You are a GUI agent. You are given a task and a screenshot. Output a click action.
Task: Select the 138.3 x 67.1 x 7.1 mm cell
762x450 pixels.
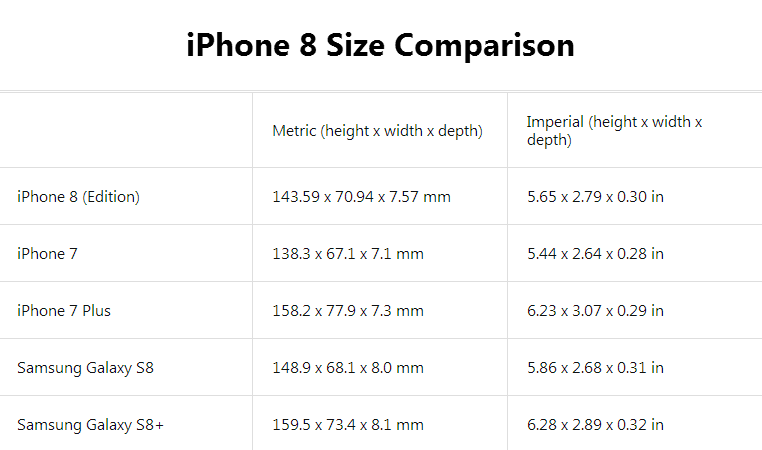pos(348,254)
